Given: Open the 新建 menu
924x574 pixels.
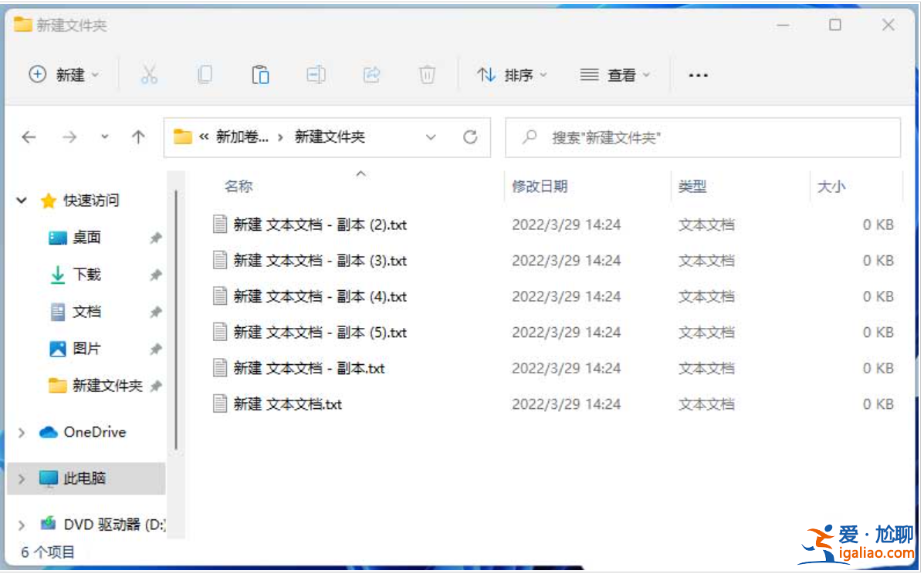Looking at the screenshot, I should [62, 74].
